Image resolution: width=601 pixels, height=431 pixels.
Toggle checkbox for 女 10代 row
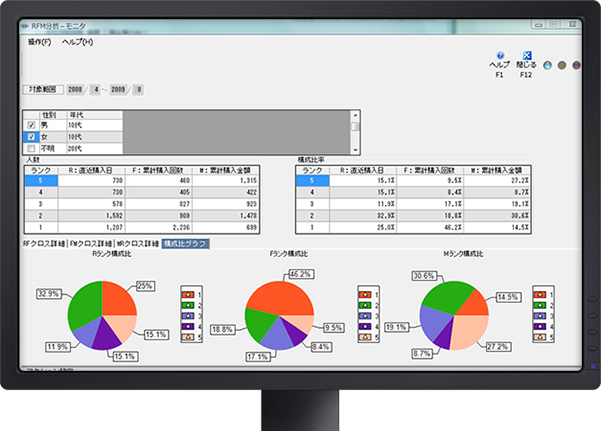click(31, 137)
